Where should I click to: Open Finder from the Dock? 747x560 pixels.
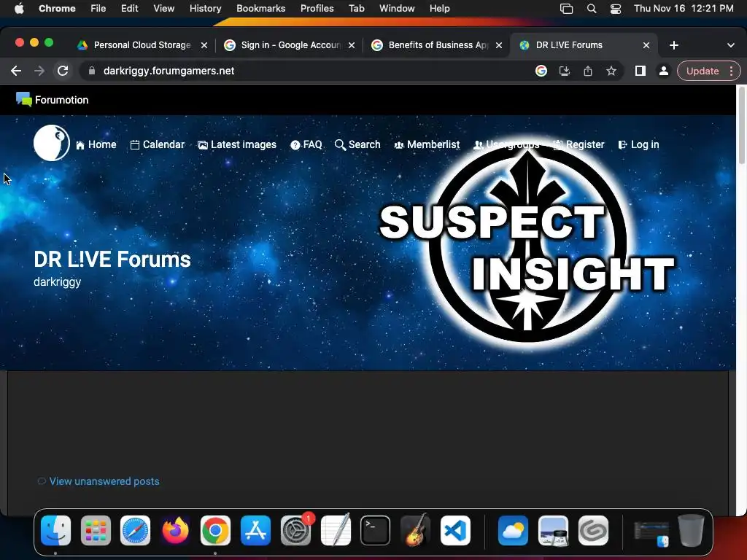point(55,531)
